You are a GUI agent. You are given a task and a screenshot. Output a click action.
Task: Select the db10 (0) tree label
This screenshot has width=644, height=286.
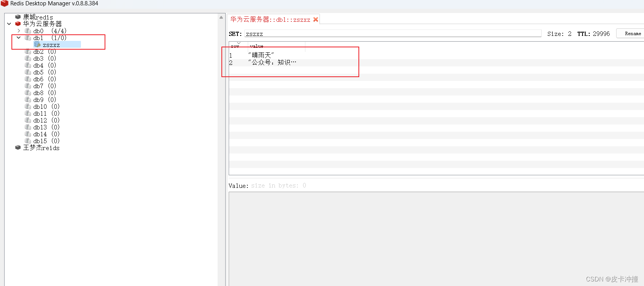click(46, 107)
